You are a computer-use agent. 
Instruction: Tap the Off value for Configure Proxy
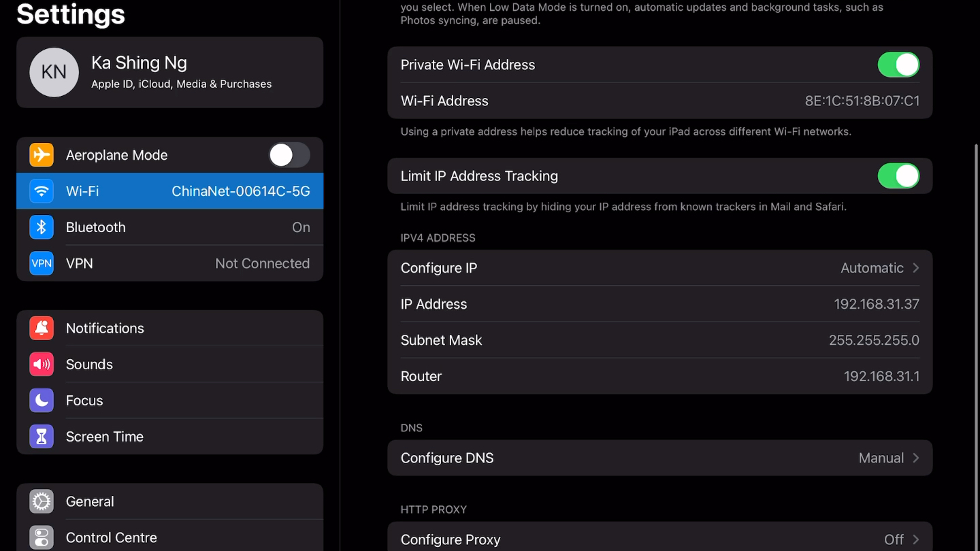click(x=894, y=539)
